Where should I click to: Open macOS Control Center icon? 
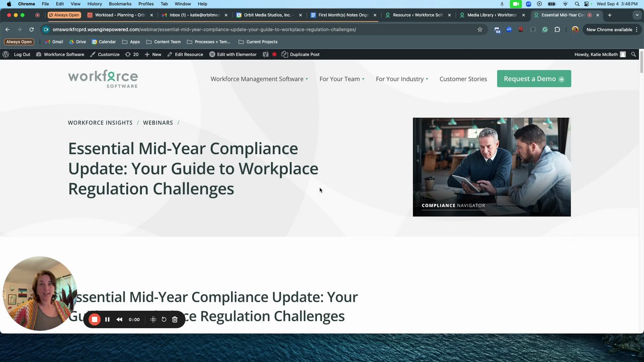(x=587, y=4)
